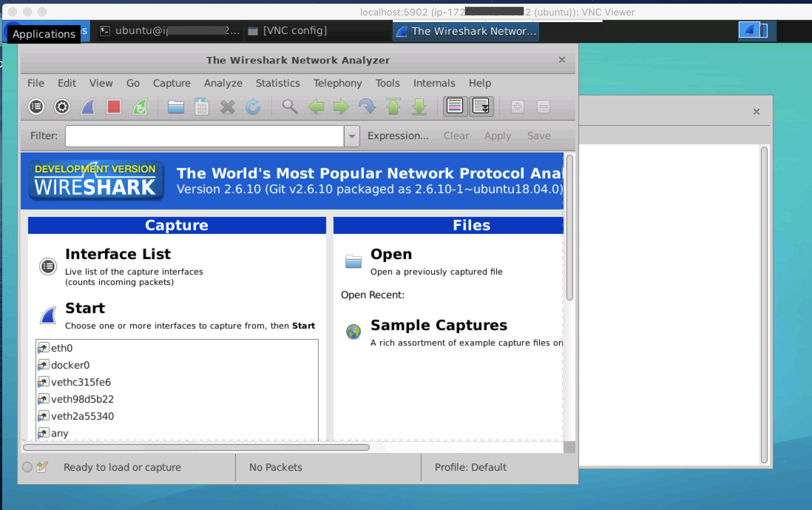This screenshot has height=510, width=812.
Task: Jump to last packet down arrow icon
Action: 419,107
